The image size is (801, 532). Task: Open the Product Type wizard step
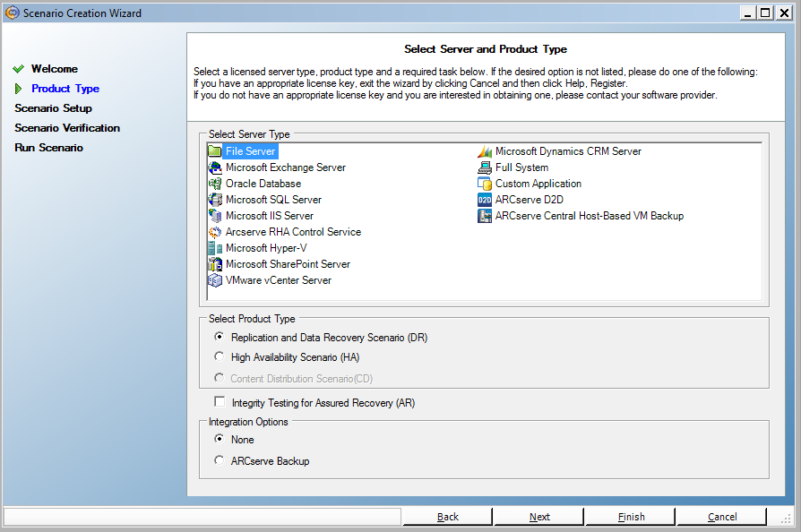pos(65,89)
